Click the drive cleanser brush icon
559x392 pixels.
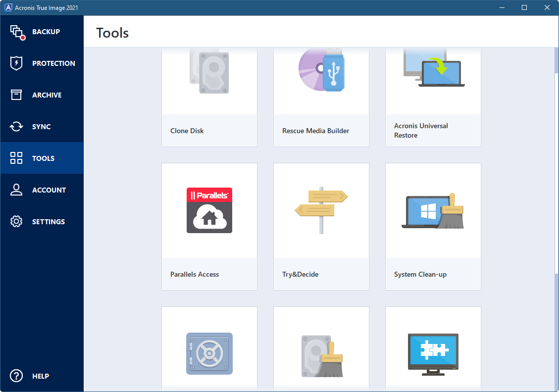pyautogui.click(x=322, y=356)
